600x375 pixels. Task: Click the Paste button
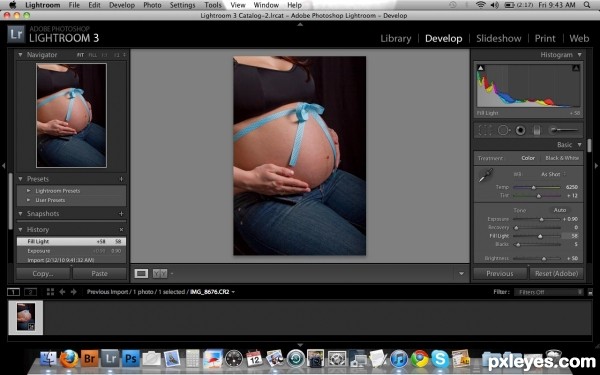point(99,274)
